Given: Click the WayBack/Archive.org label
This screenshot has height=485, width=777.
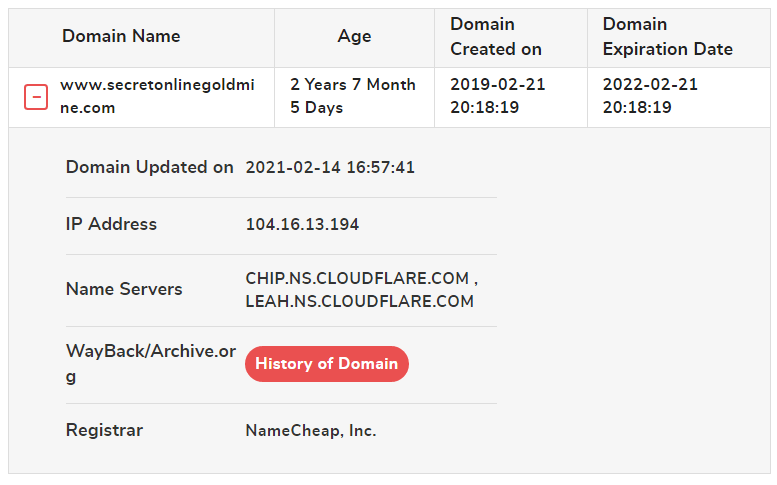Looking at the screenshot, I should 151,364.
